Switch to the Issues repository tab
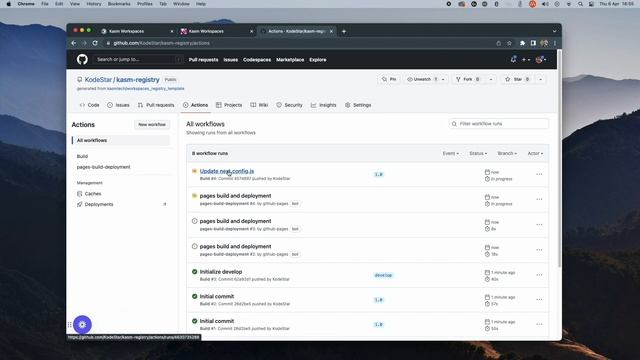 [118, 105]
